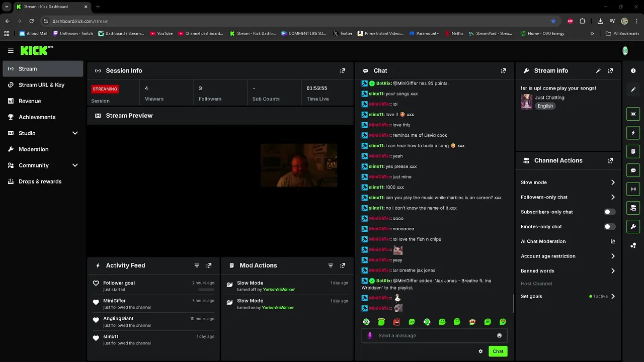Click the Follower goal progress bar
The height and width of the screenshot is (362, 644).
click(x=206, y=290)
